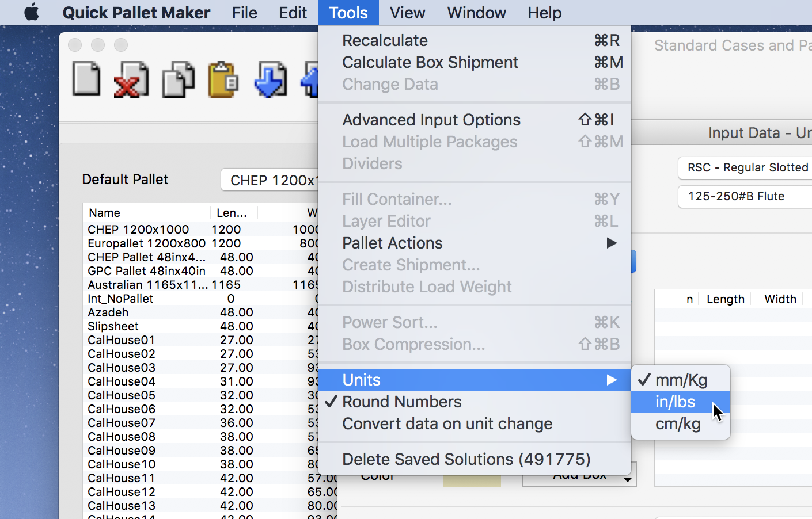This screenshot has height=519, width=812.
Task: Open the 125-250#B Flute dropdown
Action: point(745,196)
